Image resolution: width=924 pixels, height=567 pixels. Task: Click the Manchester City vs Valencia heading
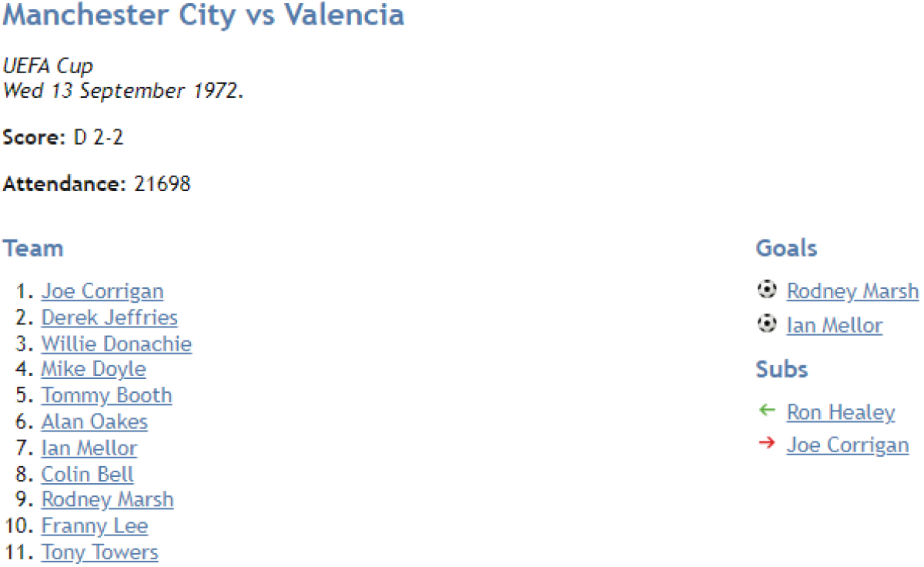[203, 15]
